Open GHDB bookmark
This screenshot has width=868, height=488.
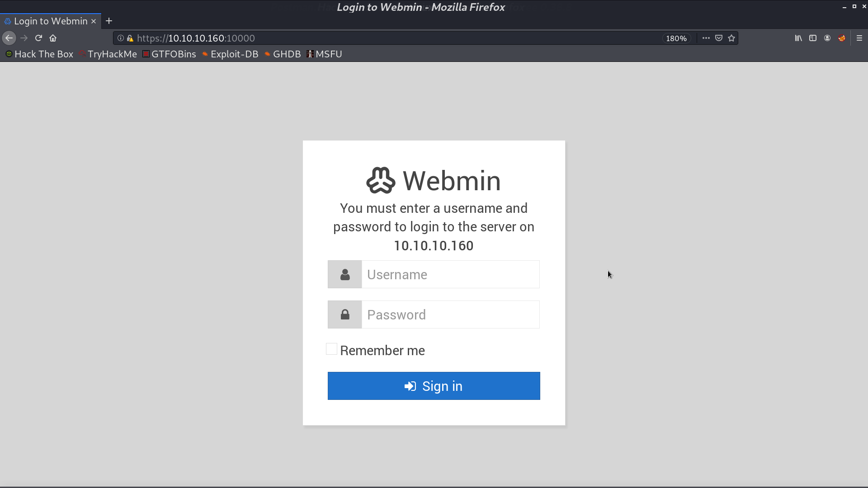[283, 54]
